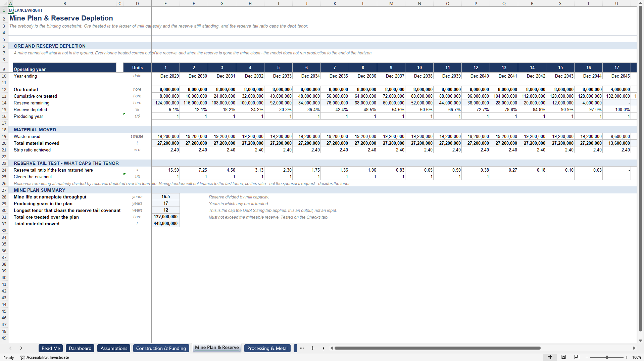Click tab bar resize handle dots
Viewport: 644px width, 361px height.
pyautogui.click(x=324, y=348)
